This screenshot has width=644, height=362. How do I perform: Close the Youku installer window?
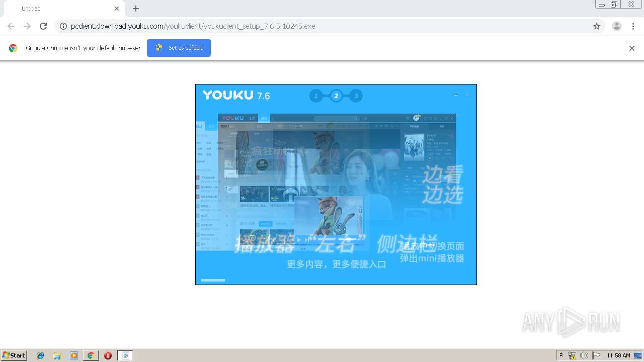(x=467, y=94)
